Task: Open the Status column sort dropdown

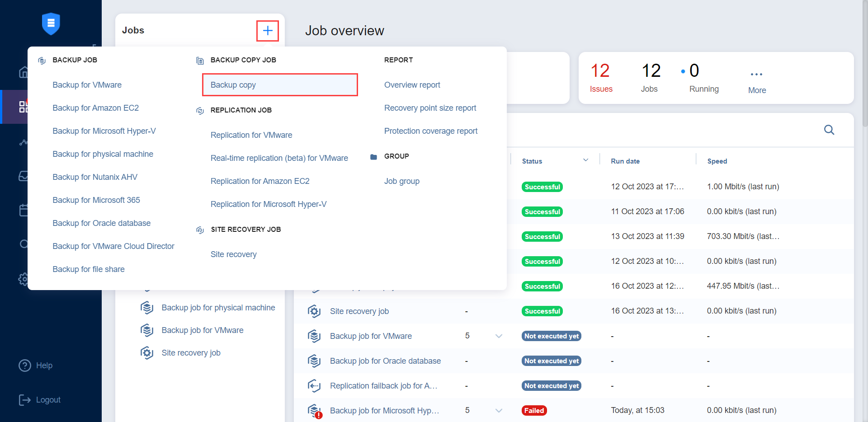Action: pyautogui.click(x=585, y=160)
